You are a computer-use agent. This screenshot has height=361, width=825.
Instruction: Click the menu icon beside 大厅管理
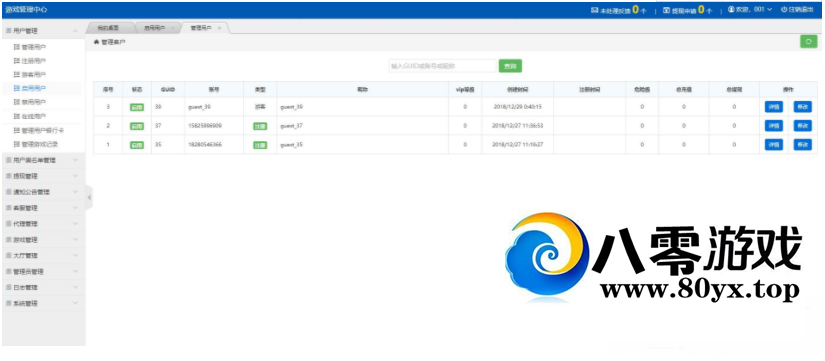click(x=8, y=255)
